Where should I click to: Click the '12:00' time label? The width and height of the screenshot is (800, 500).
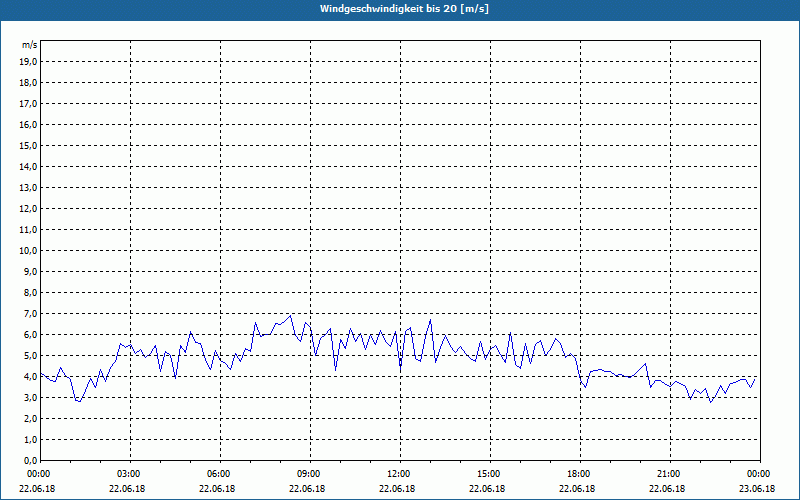coord(398,474)
